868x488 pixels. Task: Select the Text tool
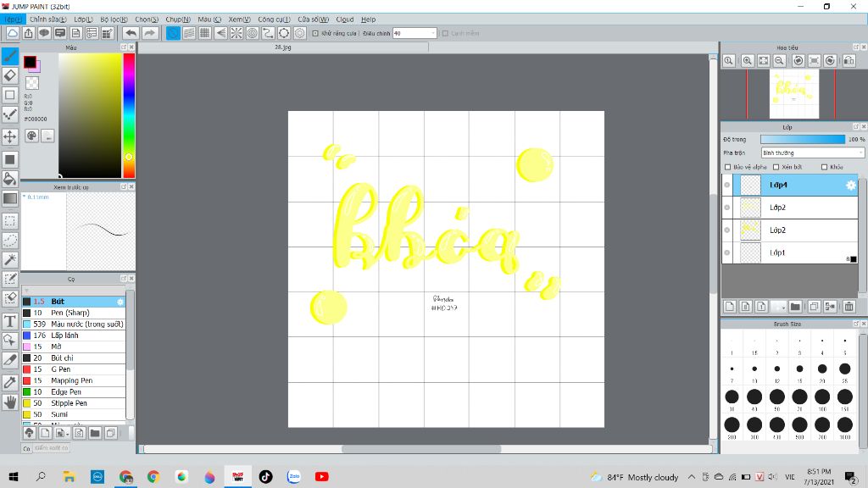tap(10, 321)
